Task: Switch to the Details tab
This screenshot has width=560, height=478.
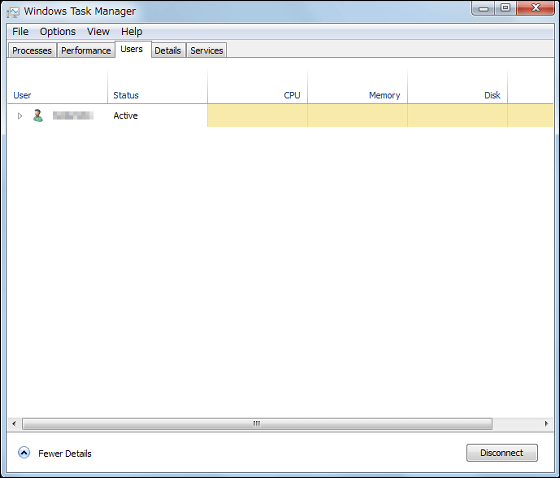Action: 168,50
